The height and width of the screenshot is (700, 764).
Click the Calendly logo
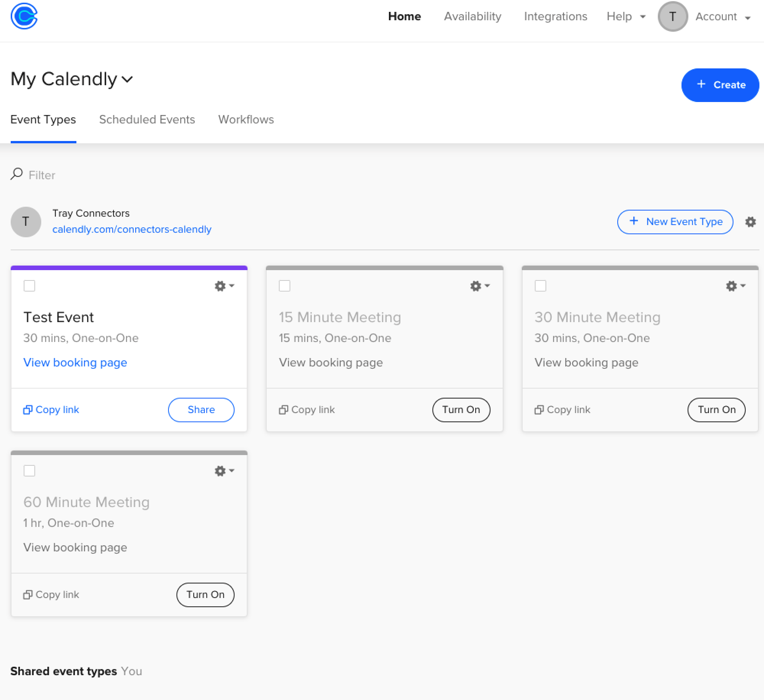(24, 16)
